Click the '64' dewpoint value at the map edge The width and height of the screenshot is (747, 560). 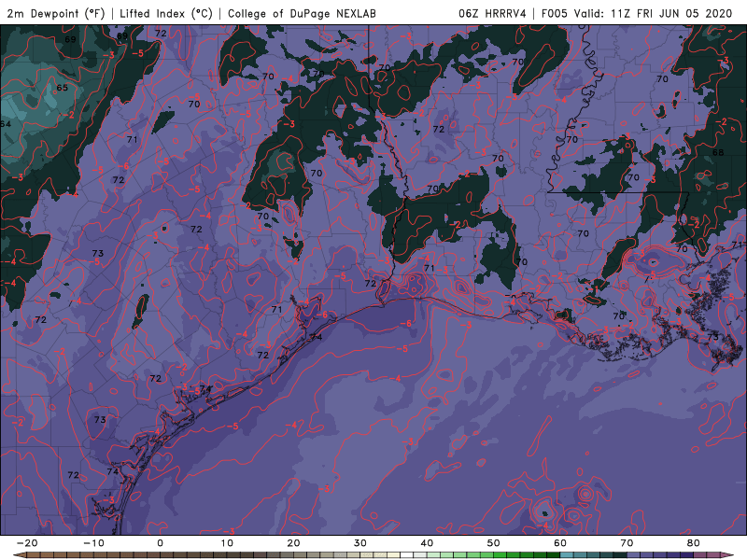point(6,124)
